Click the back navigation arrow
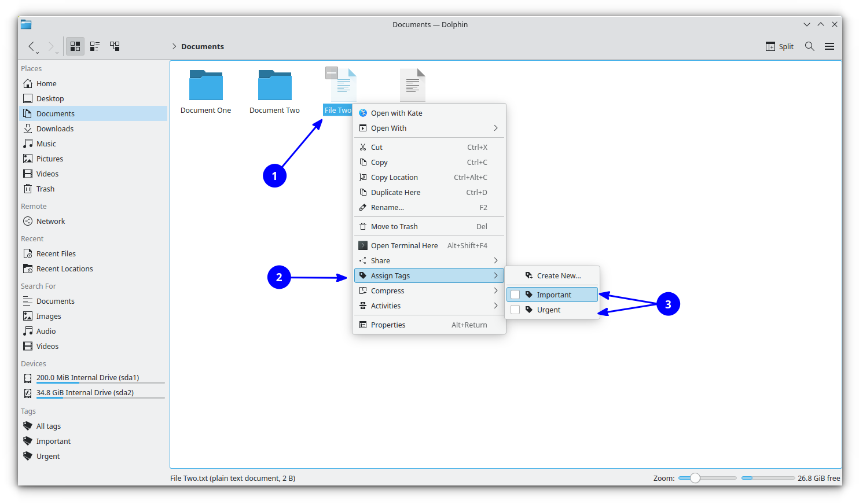 click(x=32, y=46)
